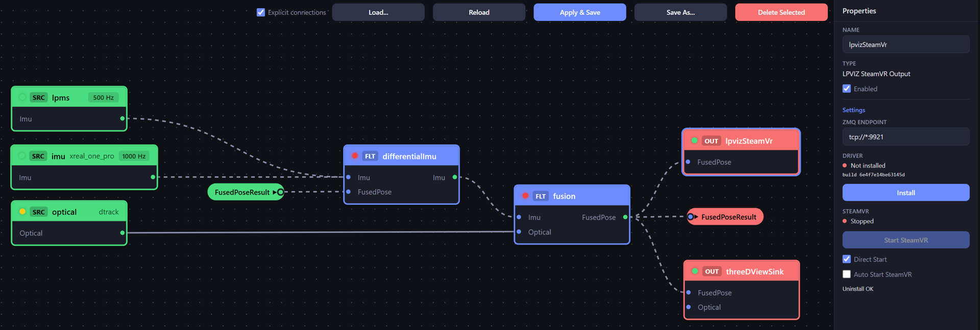Select the optical dtrack node header
The width and height of the screenshot is (980, 330).
(69, 211)
